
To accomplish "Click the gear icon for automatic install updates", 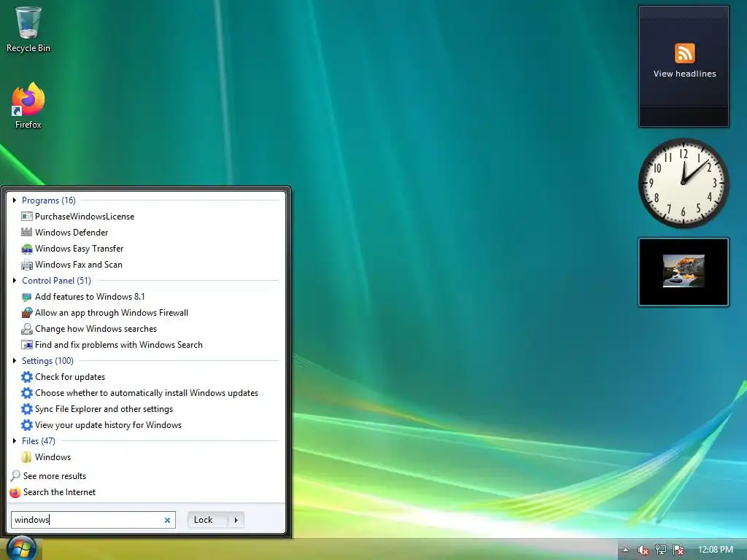I will 27,393.
